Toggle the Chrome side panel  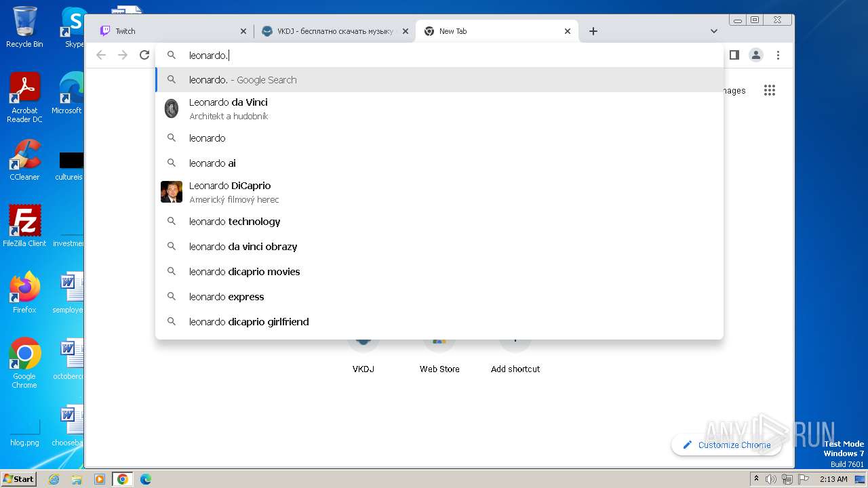tap(734, 55)
